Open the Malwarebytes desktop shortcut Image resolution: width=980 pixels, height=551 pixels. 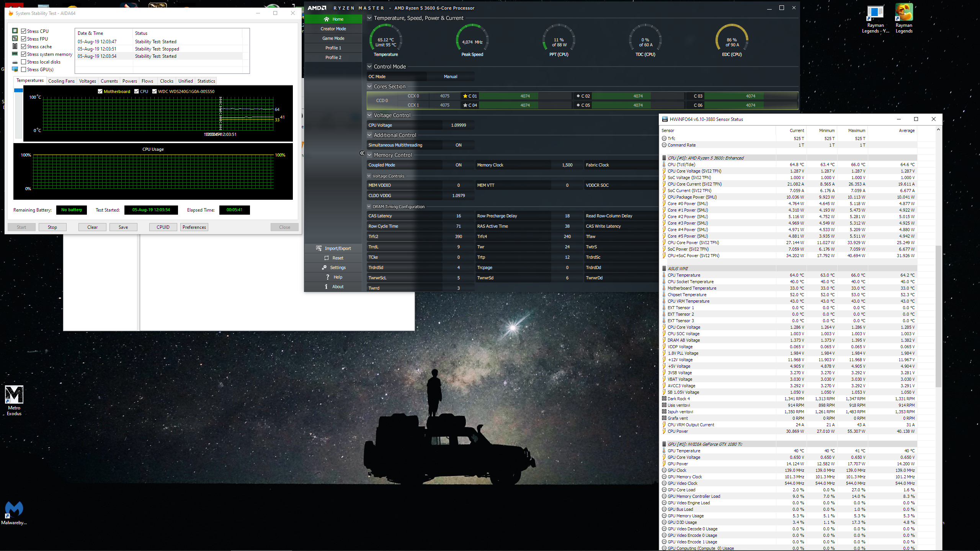(x=14, y=513)
